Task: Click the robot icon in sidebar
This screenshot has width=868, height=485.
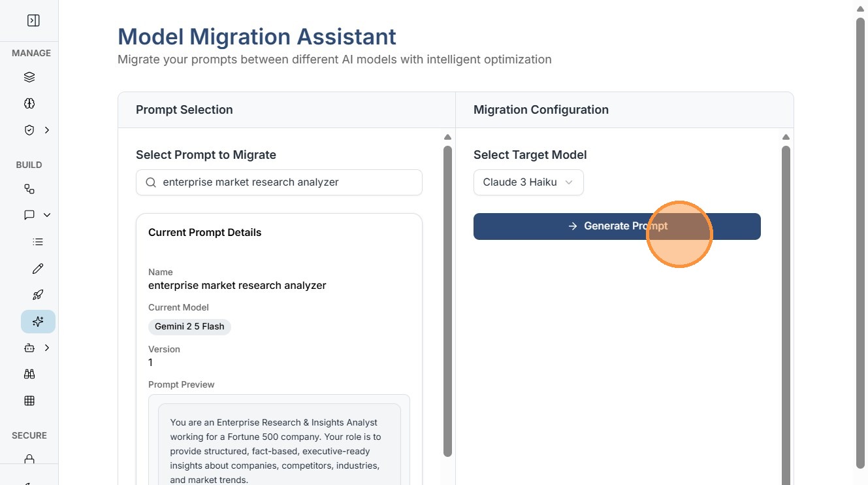Action: tap(29, 348)
